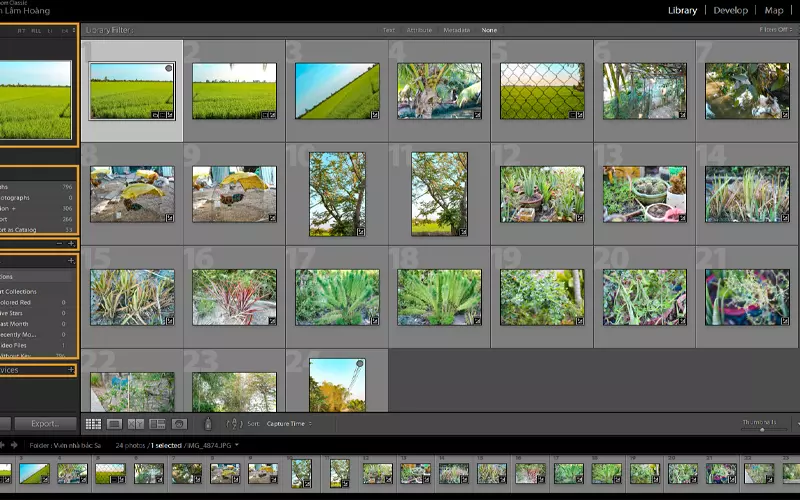The image size is (800, 500).
Task: Switch to Loupe view in the toolbar
Action: 114,424
